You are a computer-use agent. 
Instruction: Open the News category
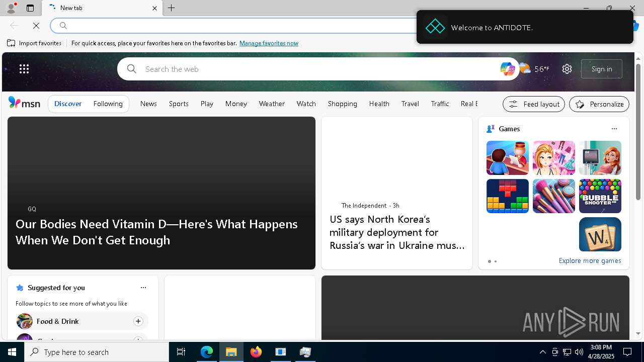[148, 104]
